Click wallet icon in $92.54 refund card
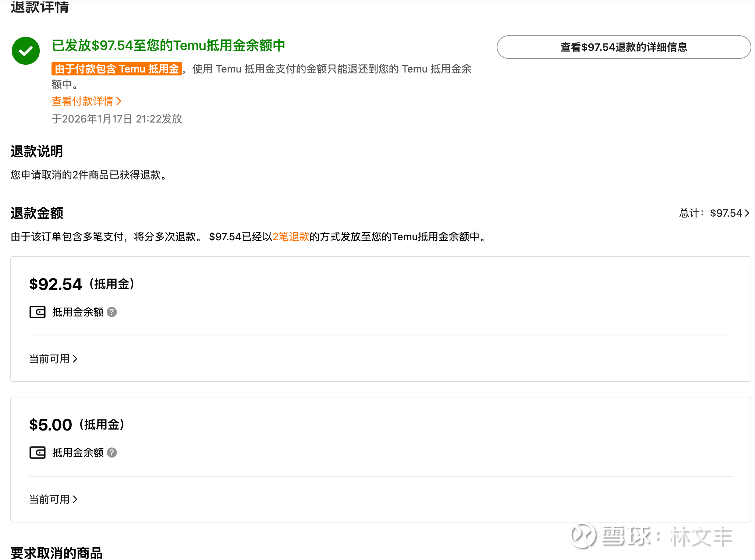This screenshot has width=755, height=560. (x=38, y=312)
